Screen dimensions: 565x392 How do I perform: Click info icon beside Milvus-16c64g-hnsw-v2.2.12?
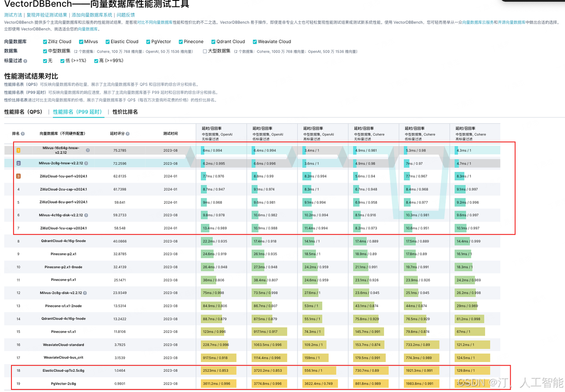pyautogui.click(x=88, y=150)
